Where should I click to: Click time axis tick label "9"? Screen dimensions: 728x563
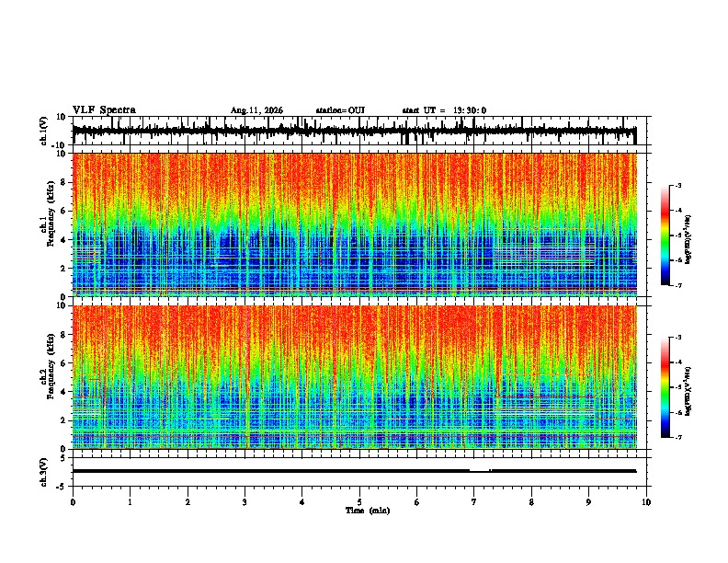588,502
